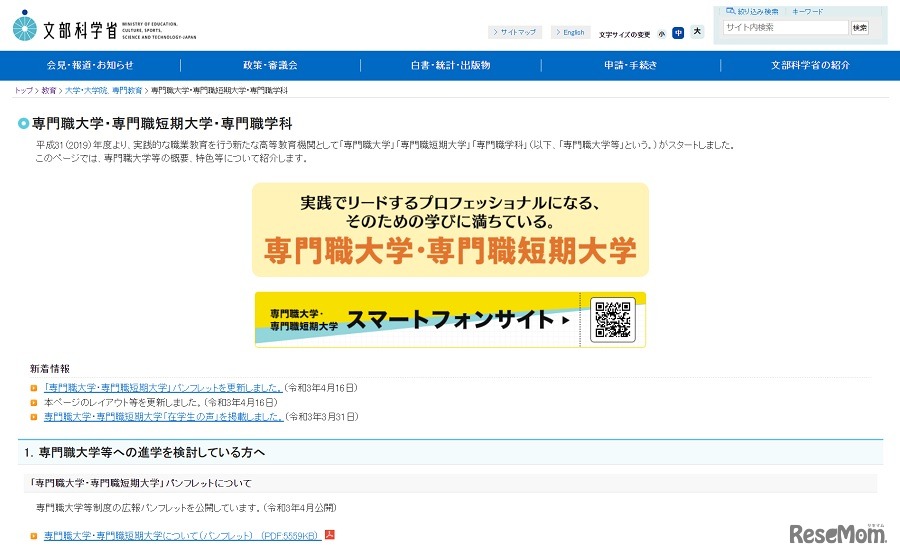Screen dimensions: 900x557
Task: Open 文部科学省の紹介 menu
Action: pos(810,65)
